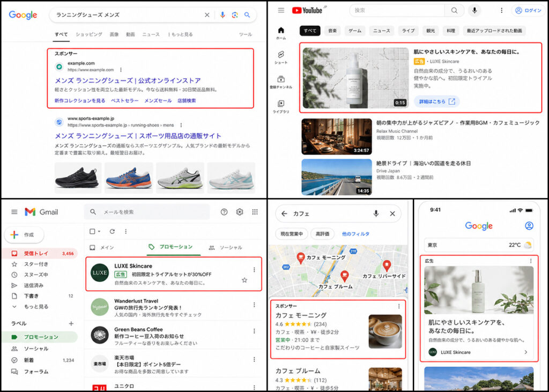
Task: Open 他のフィルタ in Maps
Action: (355, 234)
